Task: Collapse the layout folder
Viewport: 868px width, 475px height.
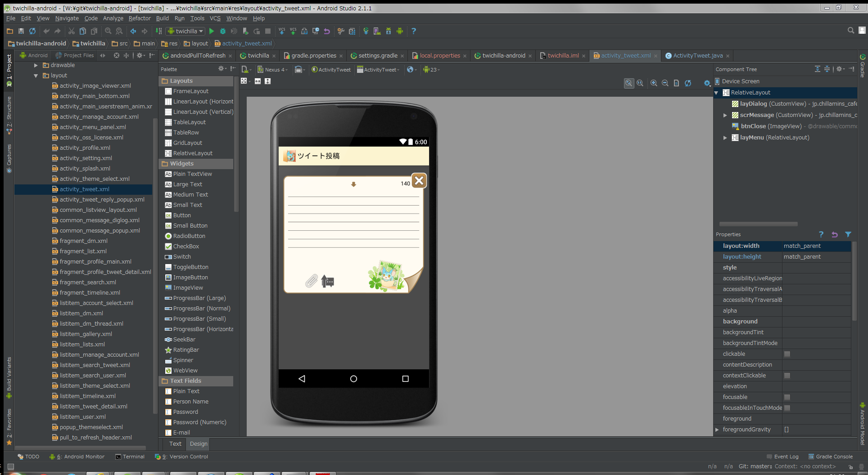Action: (36, 76)
